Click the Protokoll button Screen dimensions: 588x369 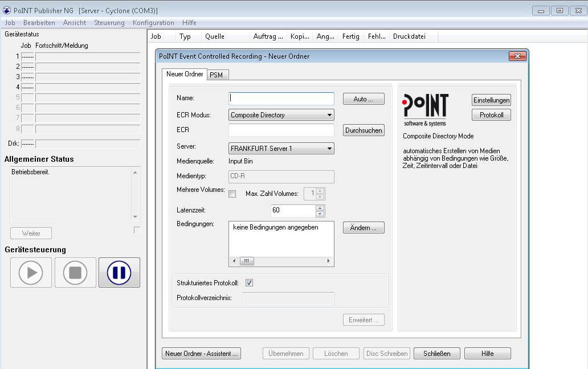click(x=491, y=115)
